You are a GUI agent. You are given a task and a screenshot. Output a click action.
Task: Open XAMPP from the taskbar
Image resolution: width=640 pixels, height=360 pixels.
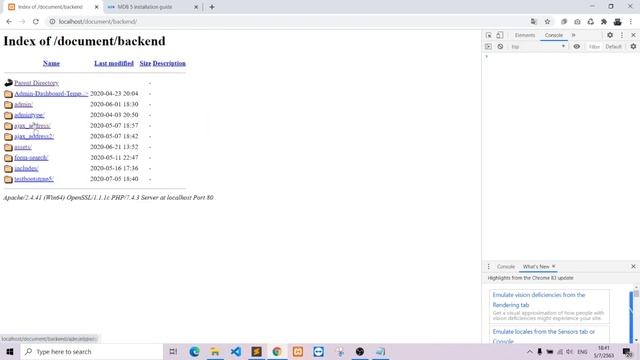[x=298, y=351]
